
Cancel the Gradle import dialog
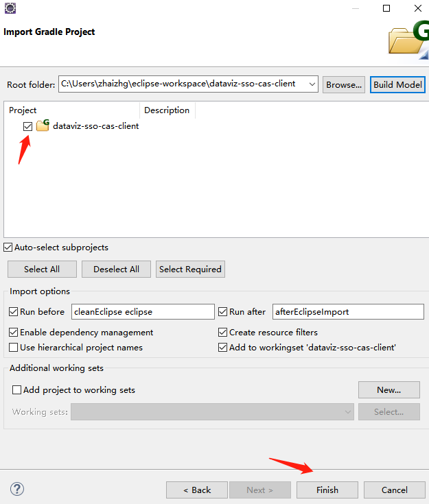[394, 490]
